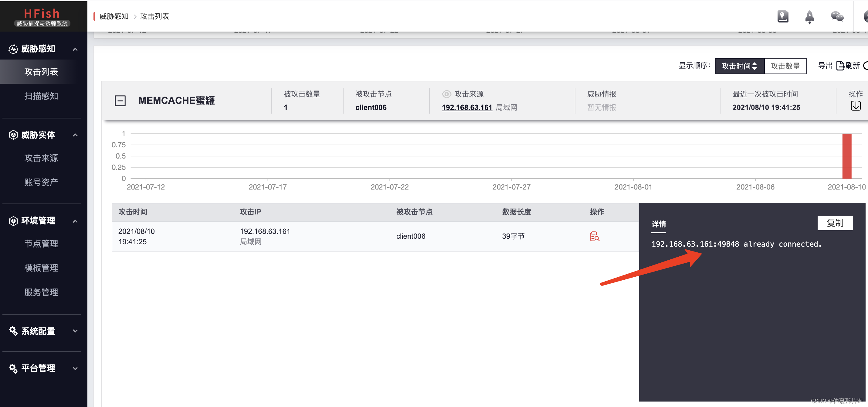The image size is (868, 407).
Task: Click the 系统配置 gear icon
Action: click(13, 331)
